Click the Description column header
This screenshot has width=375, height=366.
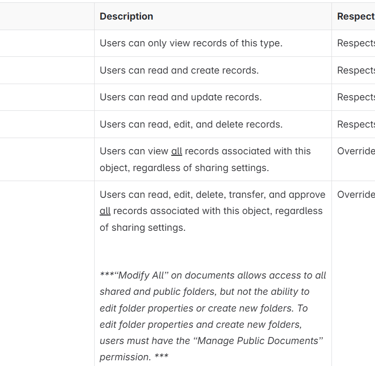[126, 16]
